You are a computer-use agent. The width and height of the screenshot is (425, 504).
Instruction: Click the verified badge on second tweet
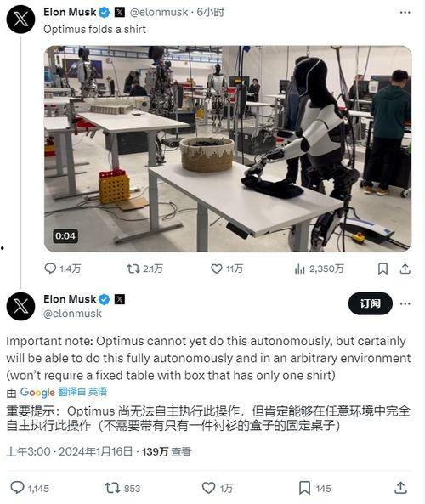(104, 299)
